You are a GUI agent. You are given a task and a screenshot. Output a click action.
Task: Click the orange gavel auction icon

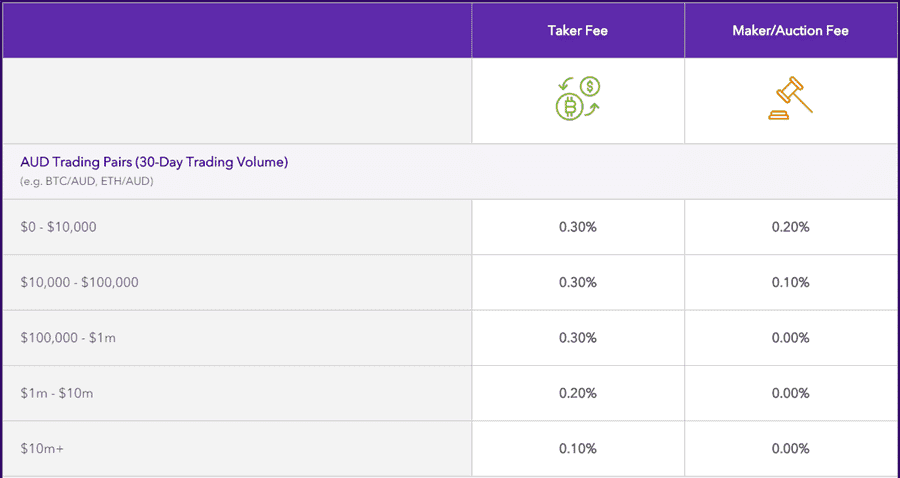[x=790, y=100]
